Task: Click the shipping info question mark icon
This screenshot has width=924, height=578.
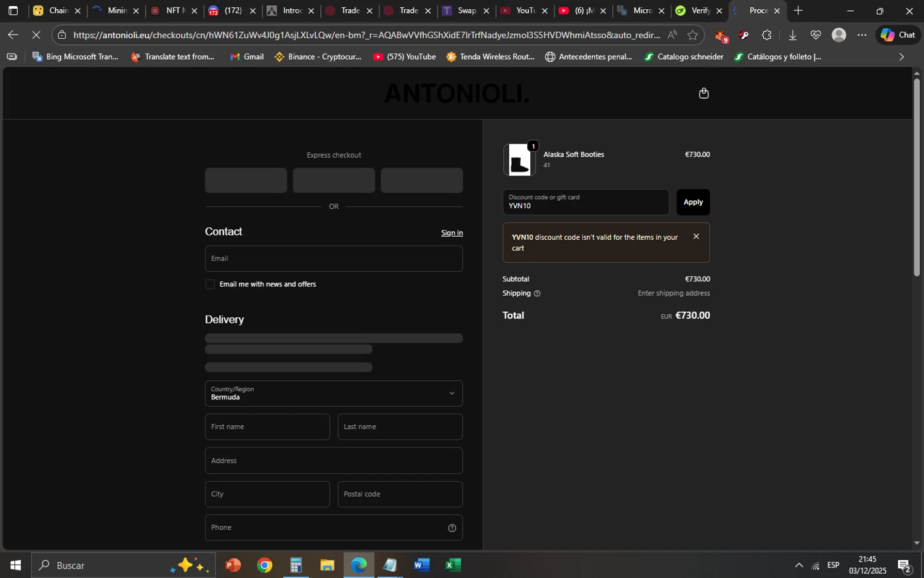Action: pos(537,293)
